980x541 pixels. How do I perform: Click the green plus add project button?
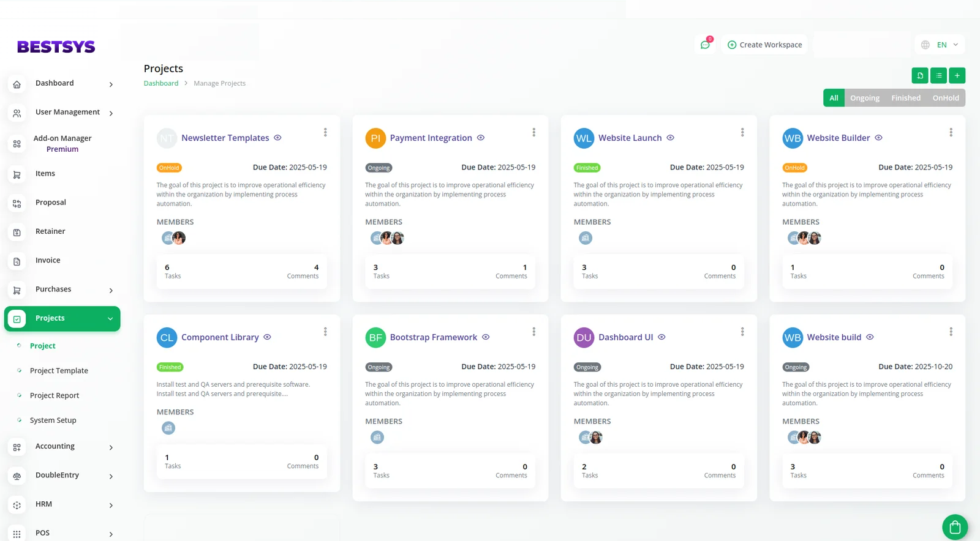(x=957, y=75)
